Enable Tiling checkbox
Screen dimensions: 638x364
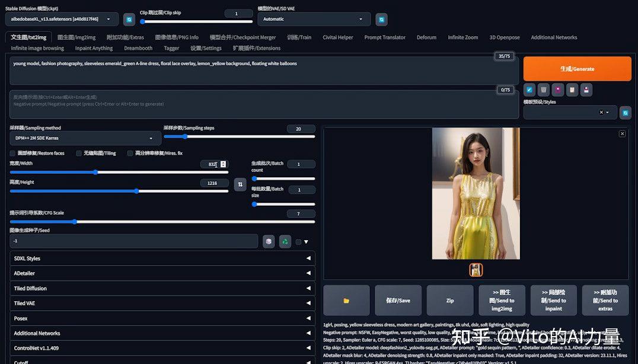[79, 154]
